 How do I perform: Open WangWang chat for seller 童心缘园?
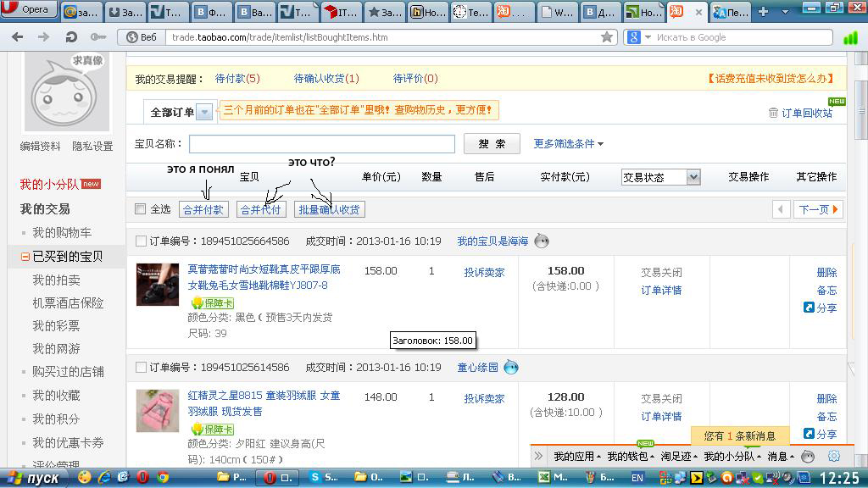point(511,368)
